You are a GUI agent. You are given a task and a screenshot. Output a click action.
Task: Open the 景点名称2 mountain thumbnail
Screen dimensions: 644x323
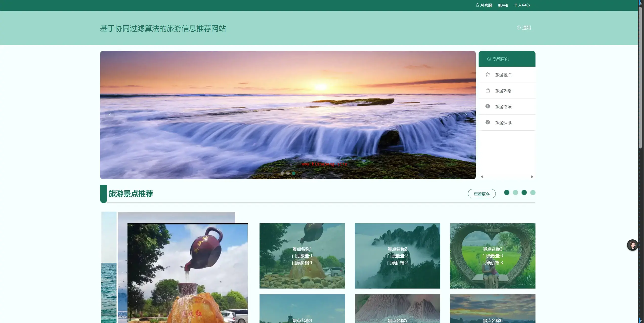pyautogui.click(x=397, y=256)
